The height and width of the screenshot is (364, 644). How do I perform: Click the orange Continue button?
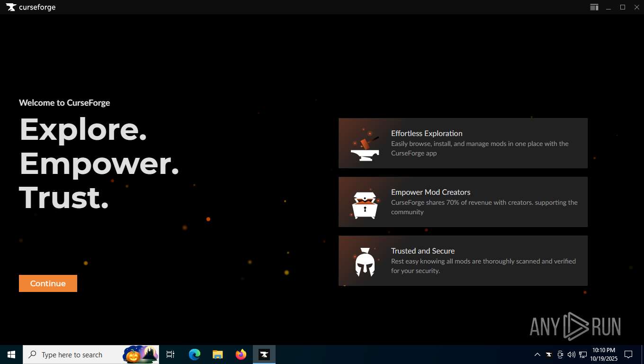(x=48, y=283)
